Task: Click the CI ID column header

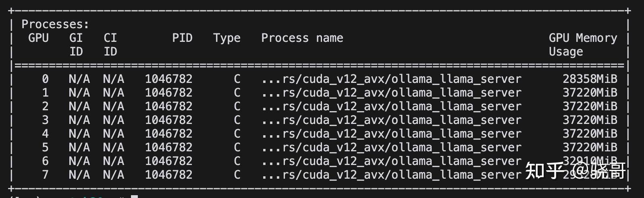Action: click(110, 44)
